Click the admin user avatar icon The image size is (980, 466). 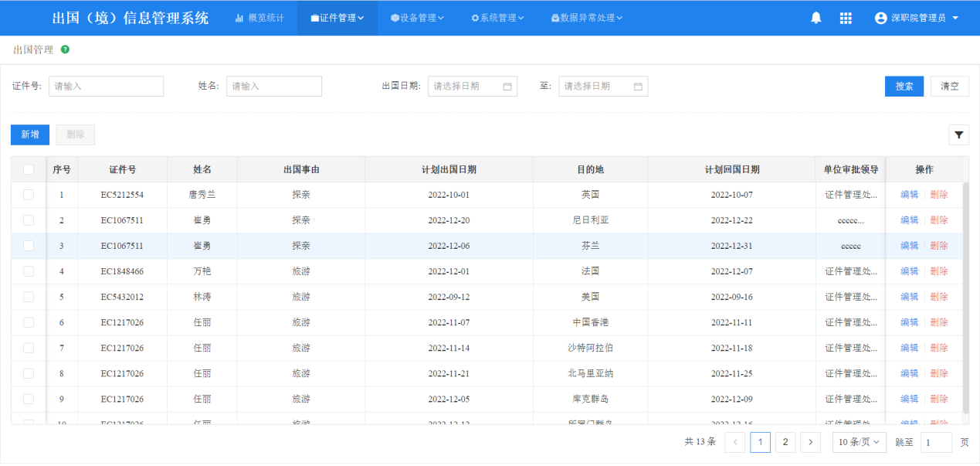pos(880,18)
